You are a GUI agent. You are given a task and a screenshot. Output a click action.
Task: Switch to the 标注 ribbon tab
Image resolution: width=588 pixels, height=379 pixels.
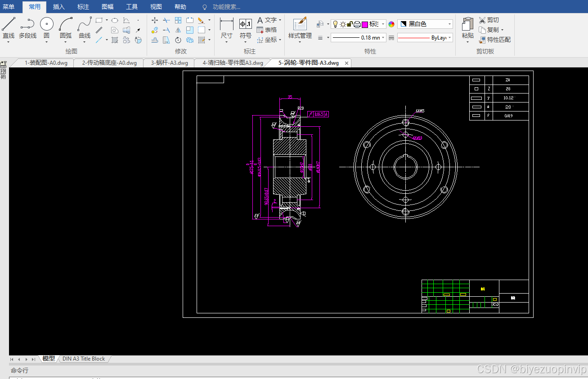pos(83,7)
